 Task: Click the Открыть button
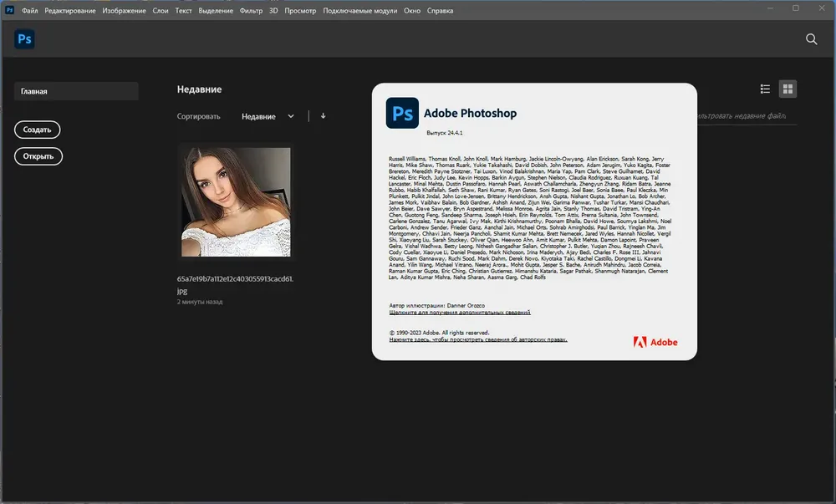[x=38, y=156]
